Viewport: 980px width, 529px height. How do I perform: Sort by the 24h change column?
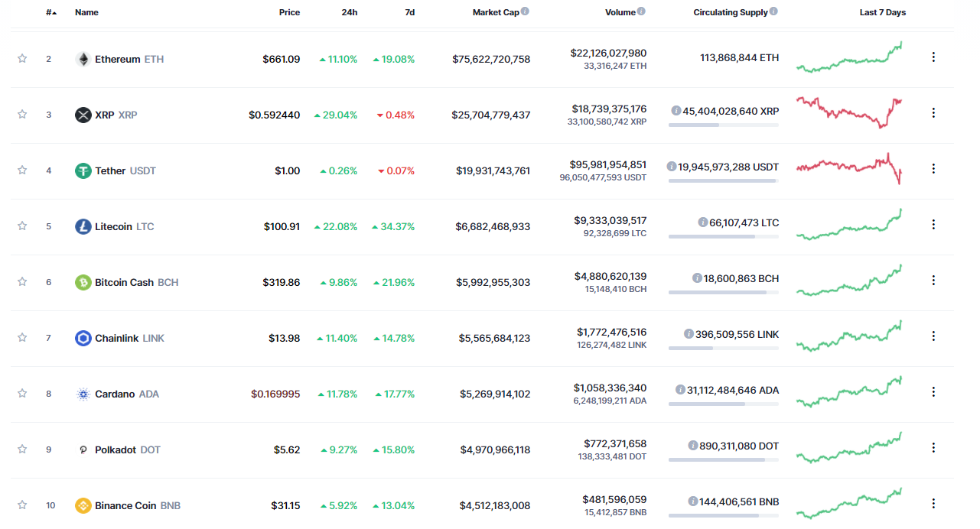350,12
